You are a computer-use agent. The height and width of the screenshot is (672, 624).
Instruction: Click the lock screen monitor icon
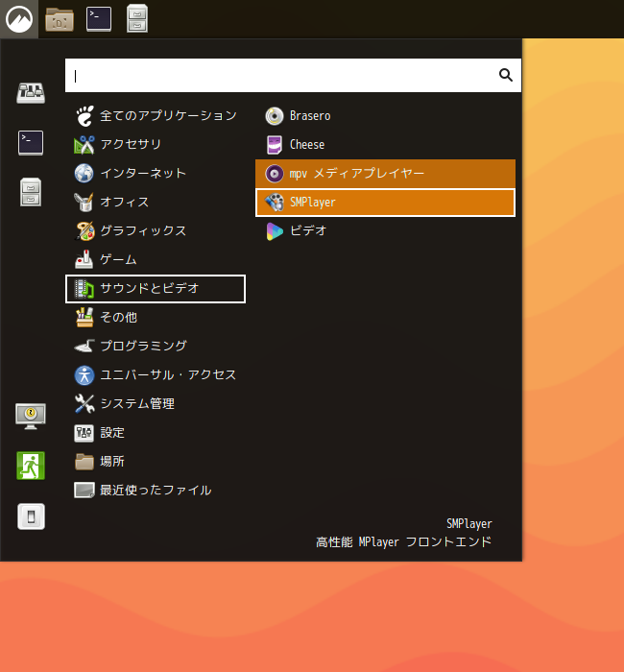coord(31,416)
